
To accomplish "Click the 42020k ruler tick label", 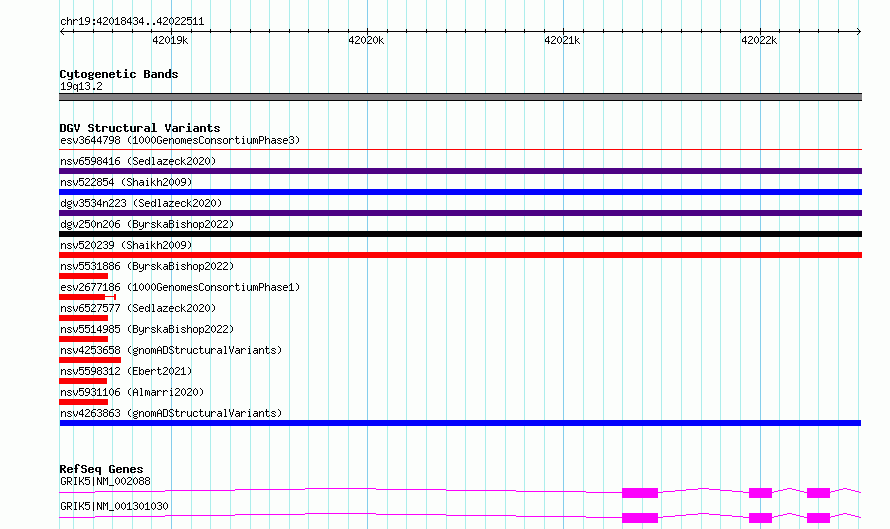I will [x=366, y=40].
